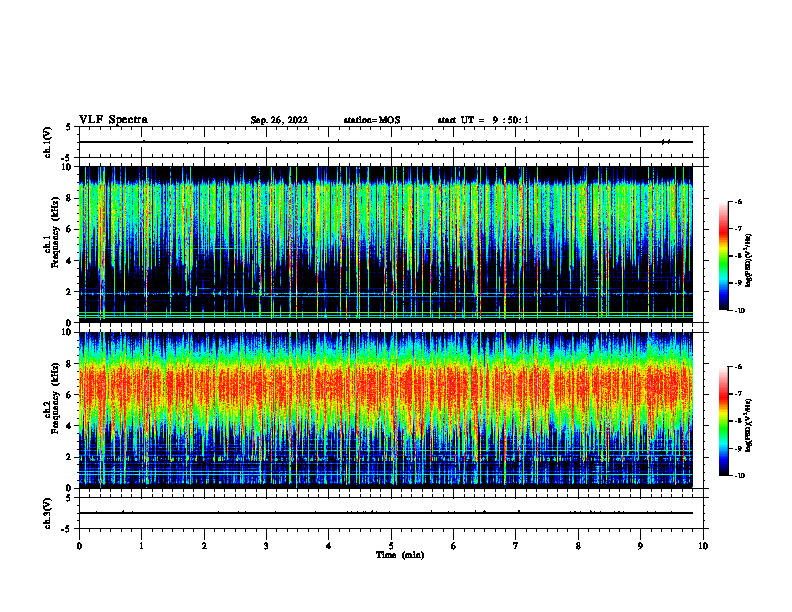Click the ch.1 voltage waveform trace panel

391,142
